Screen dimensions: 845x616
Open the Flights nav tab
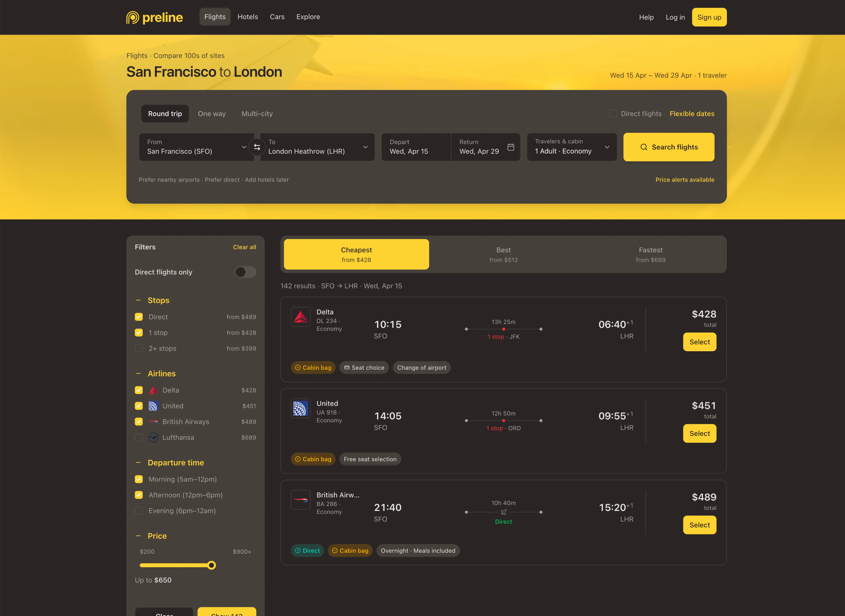coord(215,17)
